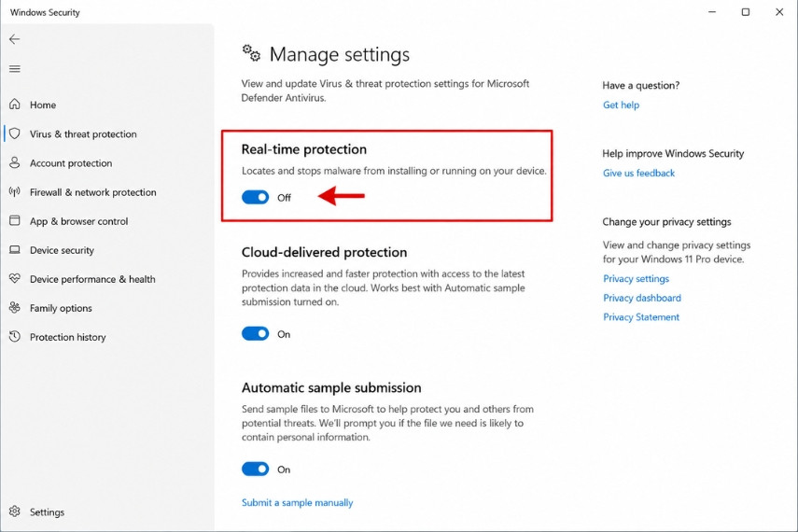Click the Home house icon
The width and height of the screenshot is (798, 532).
tap(15, 105)
